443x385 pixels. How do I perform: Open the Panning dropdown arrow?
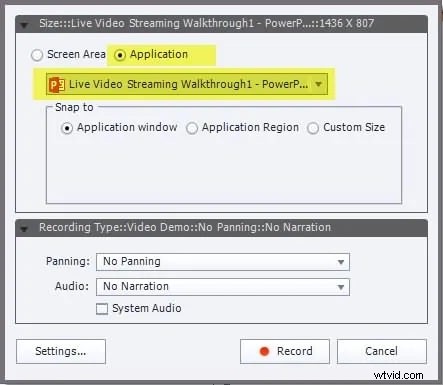[x=341, y=262]
